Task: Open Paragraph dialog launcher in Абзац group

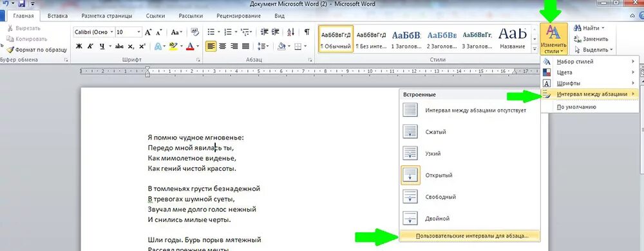Action: pyautogui.click(x=310, y=60)
